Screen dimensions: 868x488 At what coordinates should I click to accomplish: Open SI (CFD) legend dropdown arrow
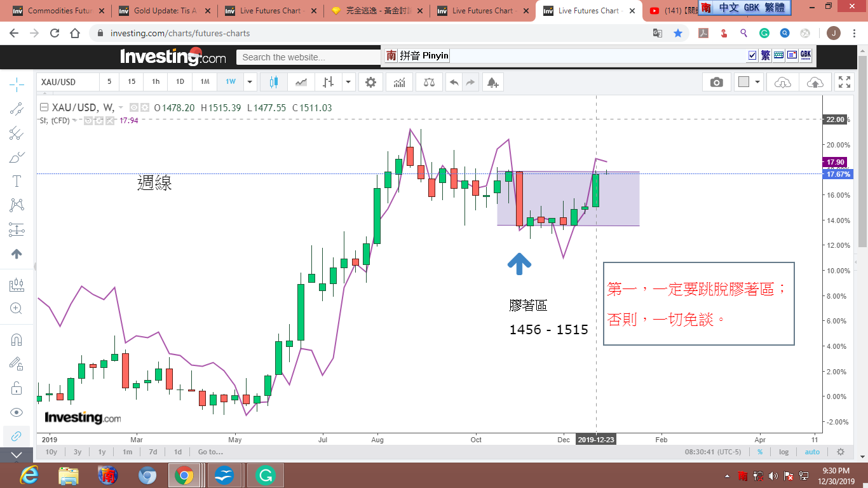(75, 120)
